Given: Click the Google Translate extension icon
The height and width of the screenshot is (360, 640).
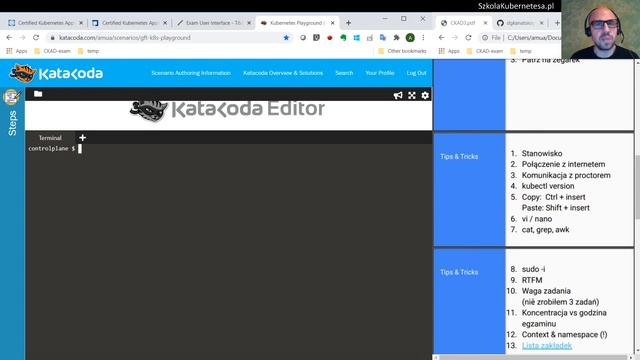Looking at the screenshot, I should (382, 38).
